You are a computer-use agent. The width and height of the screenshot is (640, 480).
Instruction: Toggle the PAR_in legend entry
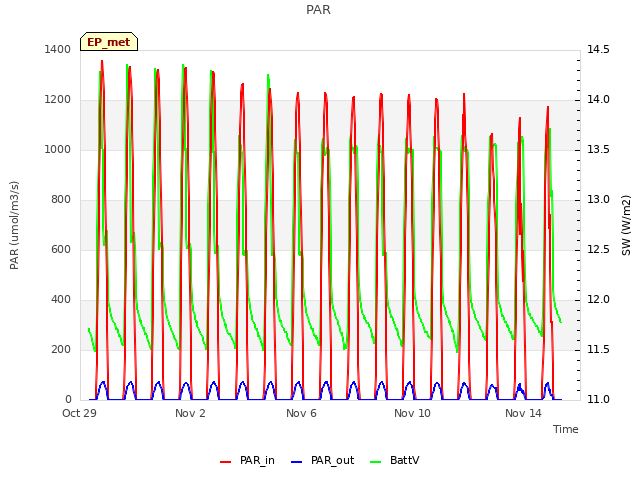(247, 460)
